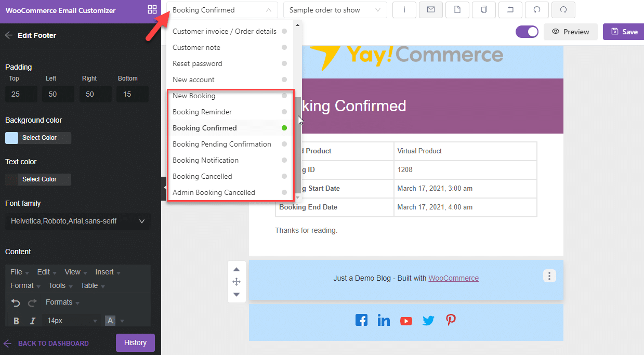Open the Sample order to show dropdown
The width and height of the screenshot is (644, 355).
[335, 10]
